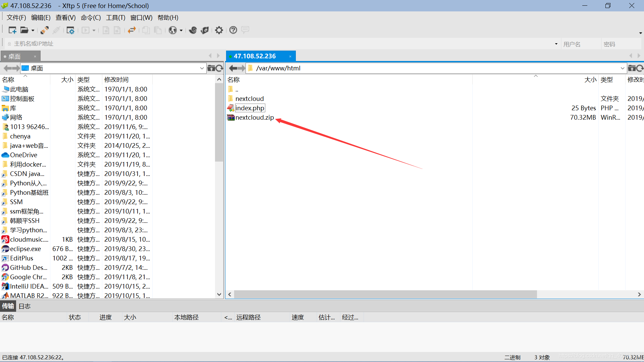Select 控制面板 in local pane
The image size is (644, 362).
pos(22,99)
